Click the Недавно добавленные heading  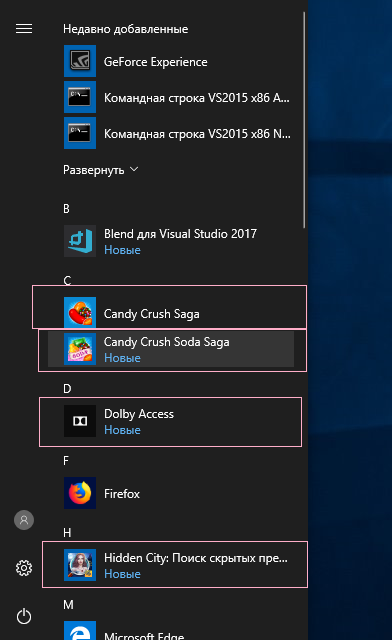[x=125, y=29]
